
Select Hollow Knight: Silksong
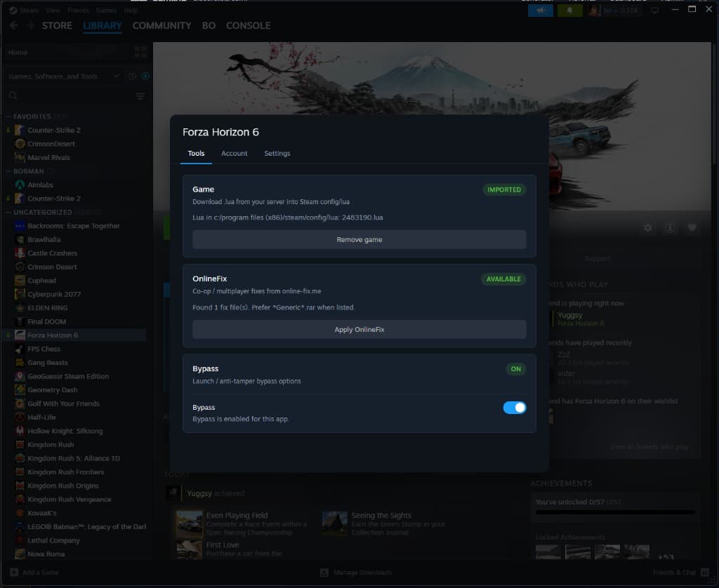(x=65, y=431)
